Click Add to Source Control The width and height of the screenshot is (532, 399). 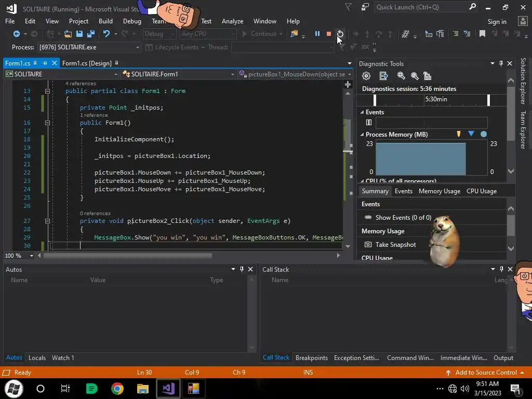click(x=486, y=373)
